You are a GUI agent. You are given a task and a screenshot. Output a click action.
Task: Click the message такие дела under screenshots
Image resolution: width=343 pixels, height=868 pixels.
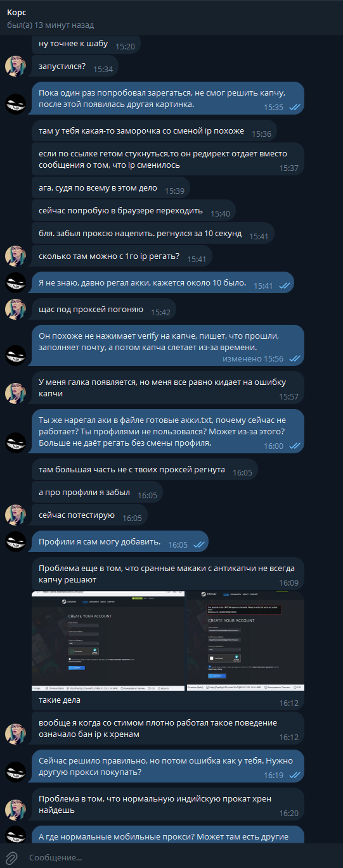click(x=168, y=701)
